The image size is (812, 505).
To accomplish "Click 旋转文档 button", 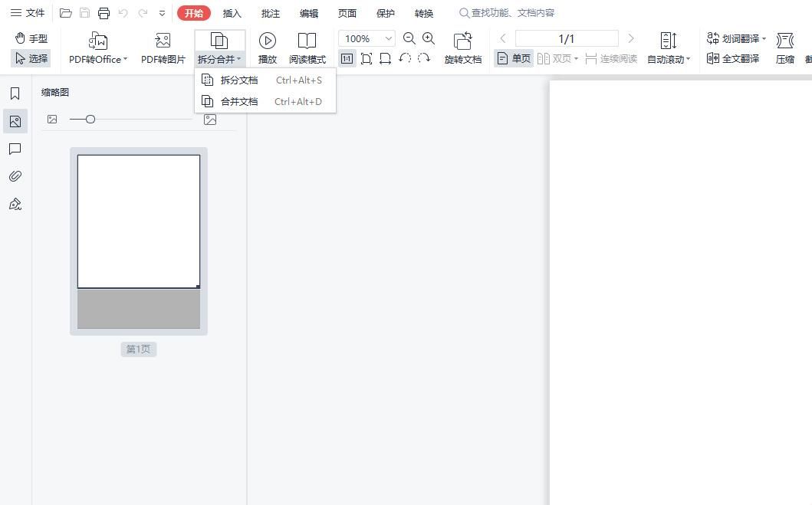I will 463,48.
